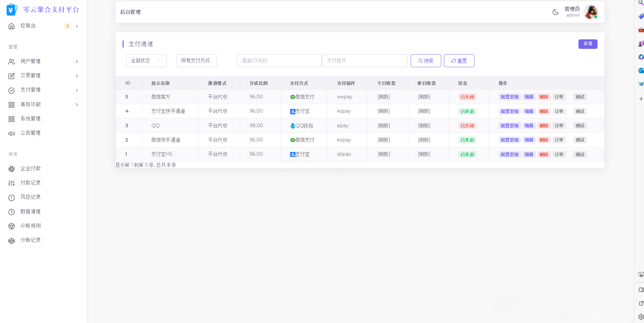
Task: Open the 系统管理 menu item
Action: [30, 119]
